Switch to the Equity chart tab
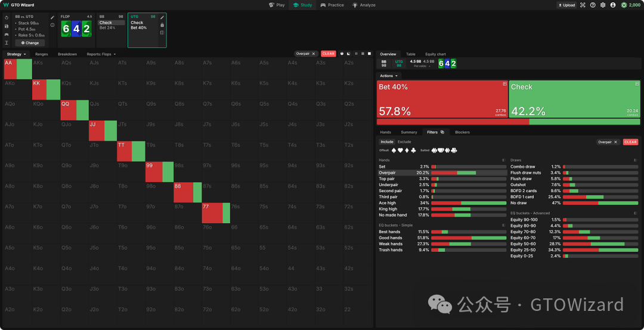This screenshot has height=330, width=644. pyautogui.click(x=435, y=54)
